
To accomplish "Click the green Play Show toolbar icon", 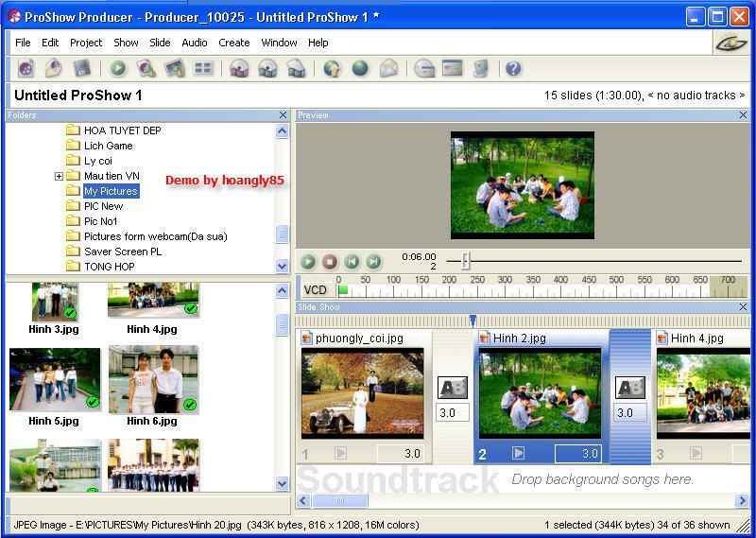I will point(117,68).
